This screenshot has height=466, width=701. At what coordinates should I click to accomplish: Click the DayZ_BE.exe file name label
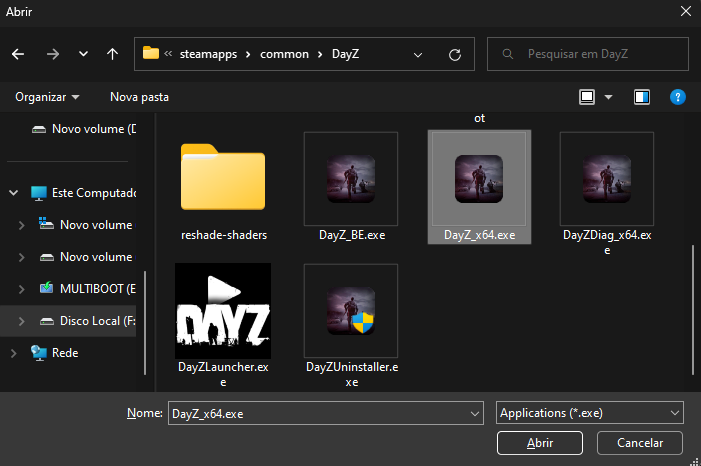(x=352, y=235)
